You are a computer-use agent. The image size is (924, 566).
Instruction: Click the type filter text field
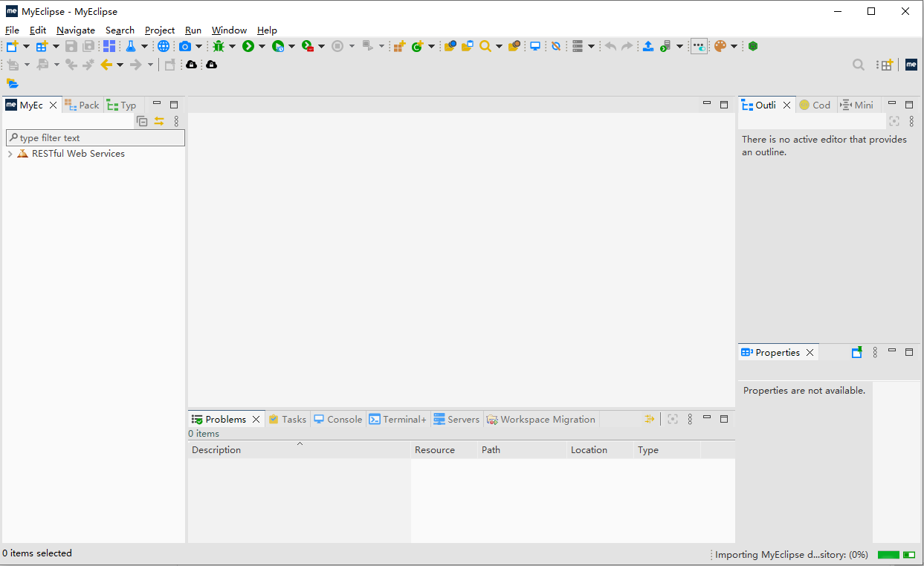coord(95,138)
